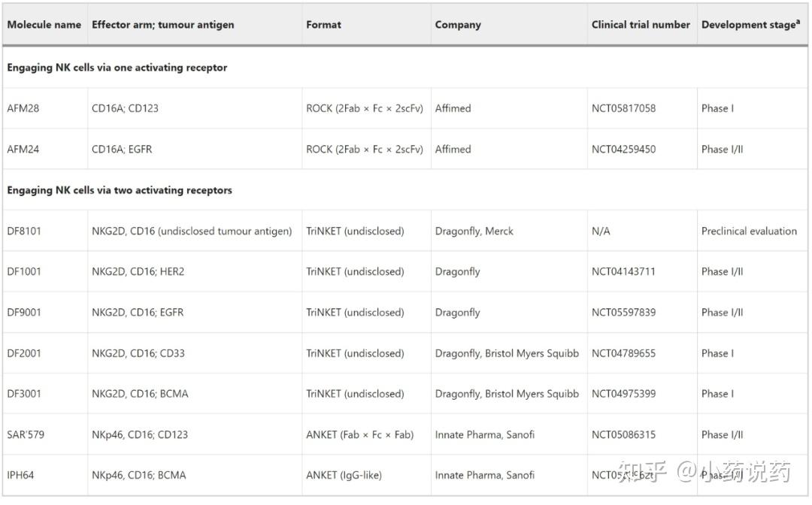Click the AFM24 molecule name
Image resolution: width=812 pixels, height=505 pixels.
pyautogui.click(x=23, y=149)
